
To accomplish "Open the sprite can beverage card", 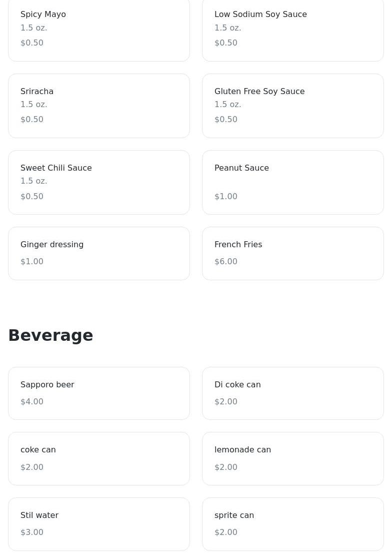I will 293,524.
